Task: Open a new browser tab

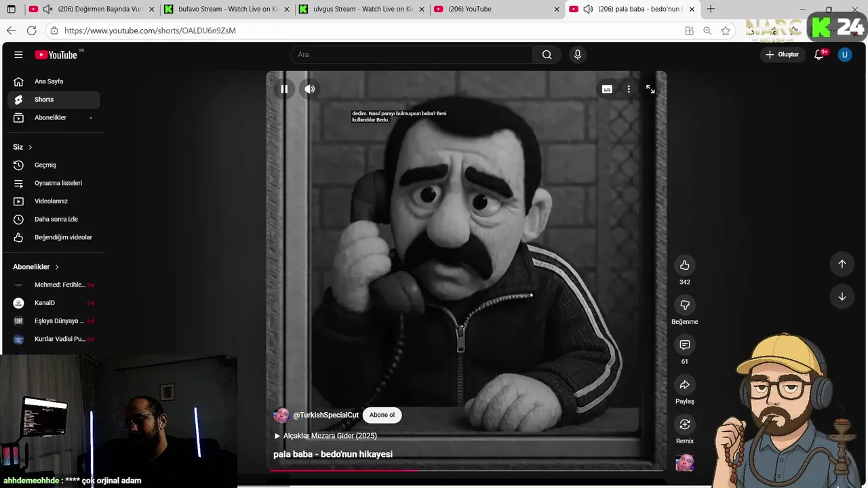Action: point(711,9)
